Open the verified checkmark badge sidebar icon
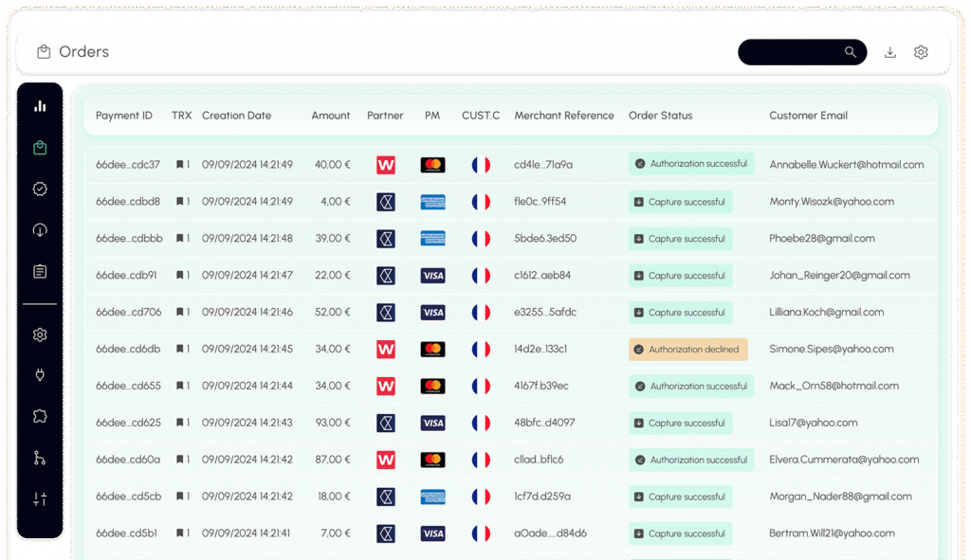The image size is (971, 560). tap(40, 189)
